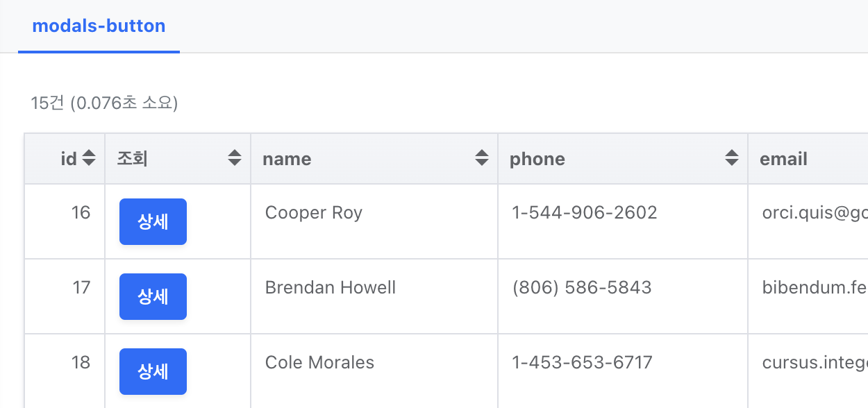Image resolution: width=868 pixels, height=408 pixels.
Task: Click the name column header label
Action: coord(287,159)
